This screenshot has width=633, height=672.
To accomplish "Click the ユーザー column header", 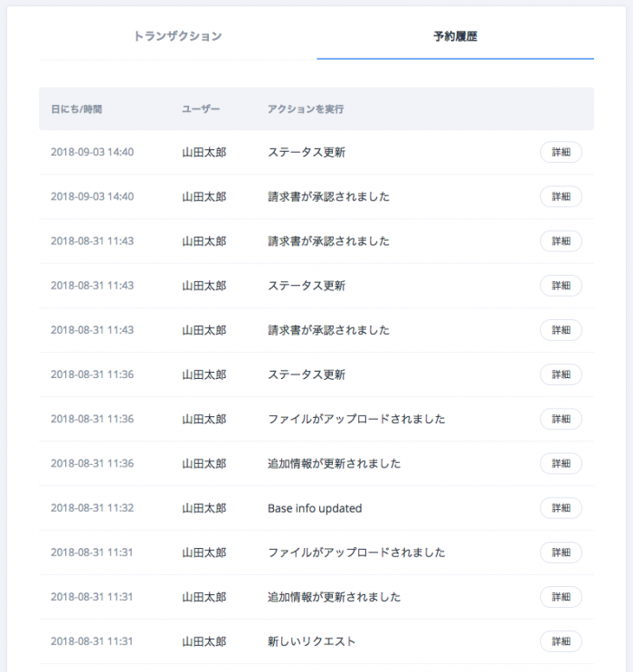I will point(201,109).
